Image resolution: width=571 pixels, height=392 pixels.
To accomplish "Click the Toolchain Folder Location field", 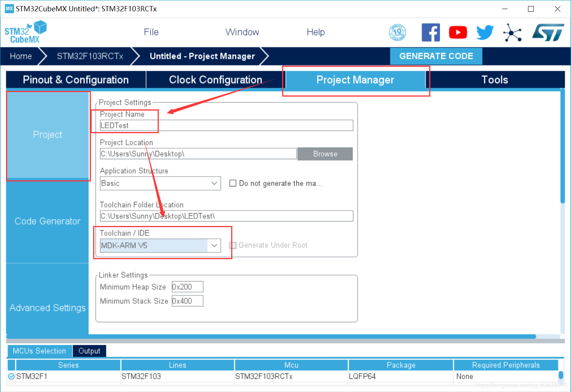I will (x=226, y=216).
